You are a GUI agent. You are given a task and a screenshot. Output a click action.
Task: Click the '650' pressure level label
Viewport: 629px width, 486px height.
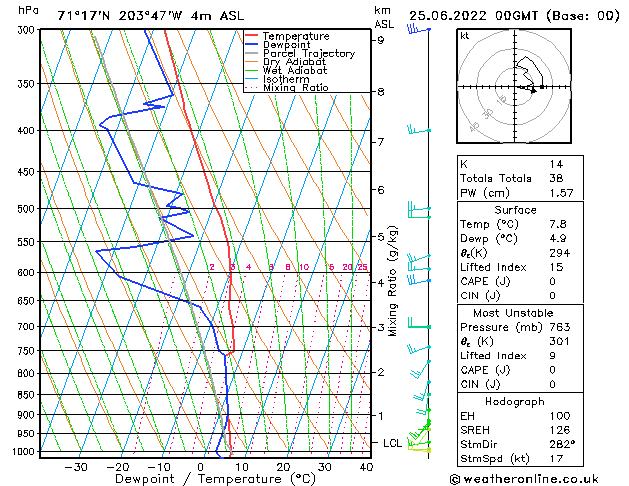tap(28, 300)
